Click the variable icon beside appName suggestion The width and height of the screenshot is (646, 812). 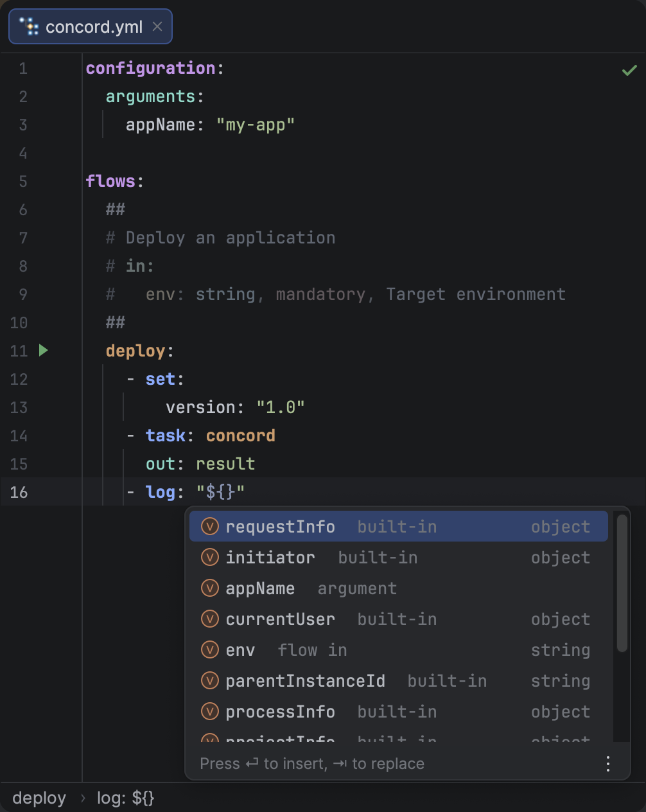pyautogui.click(x=210, y=588)
